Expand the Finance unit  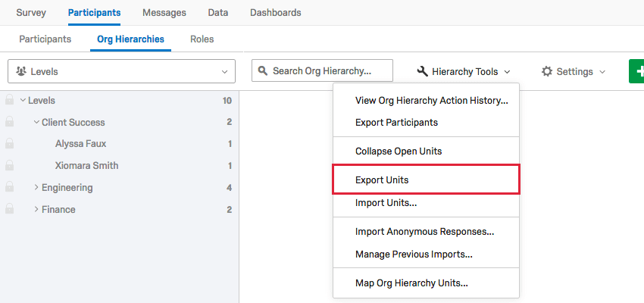pyautogui.click(x=36, y=209)
